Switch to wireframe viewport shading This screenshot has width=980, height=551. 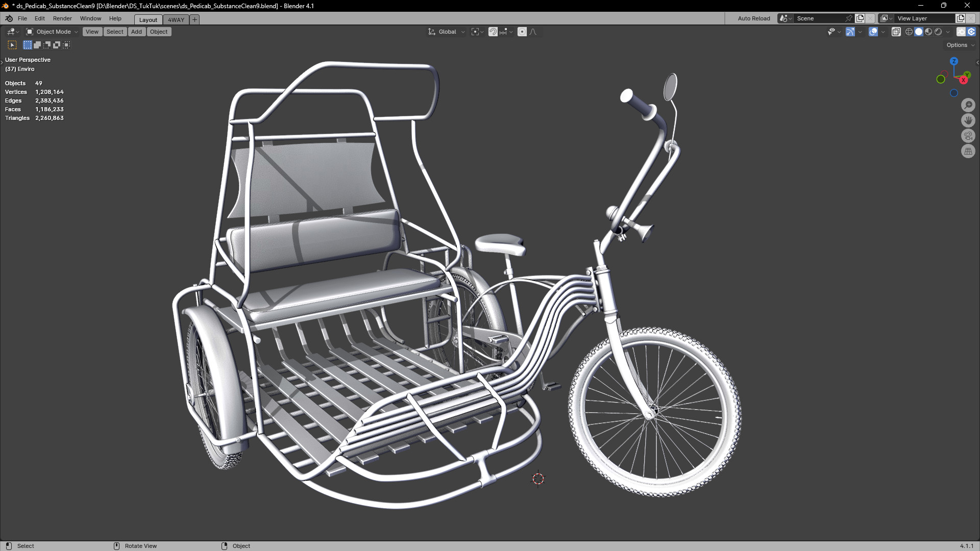click(x=909, y=32)
